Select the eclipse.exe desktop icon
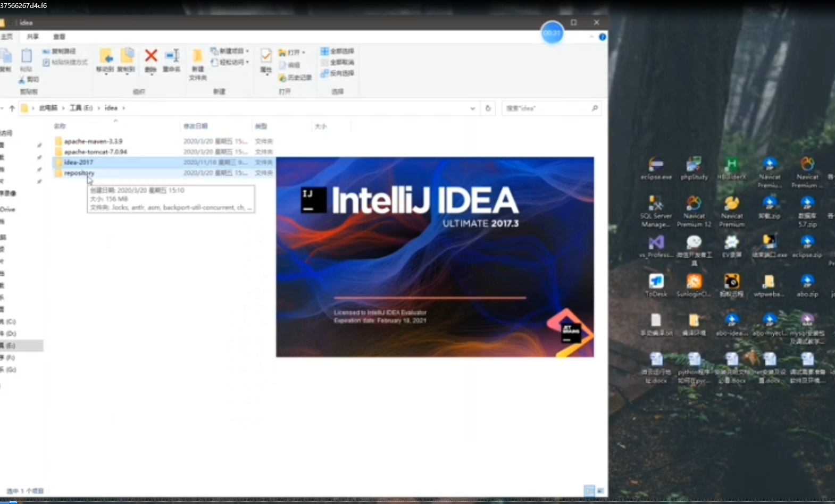The image size is (835, 504). click(x=656, y=169)
